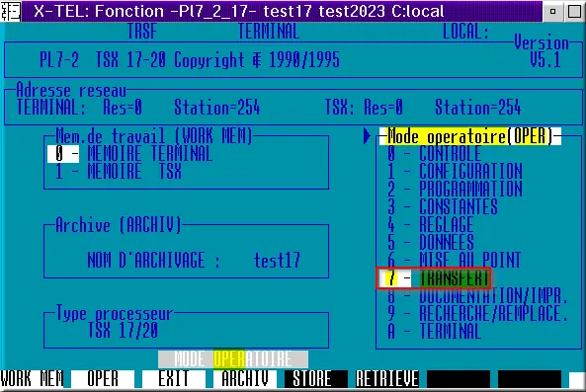Click the RETRIEVE softkey
The image size is (586, 392).
pyautogui.click(x=387, y=379)
